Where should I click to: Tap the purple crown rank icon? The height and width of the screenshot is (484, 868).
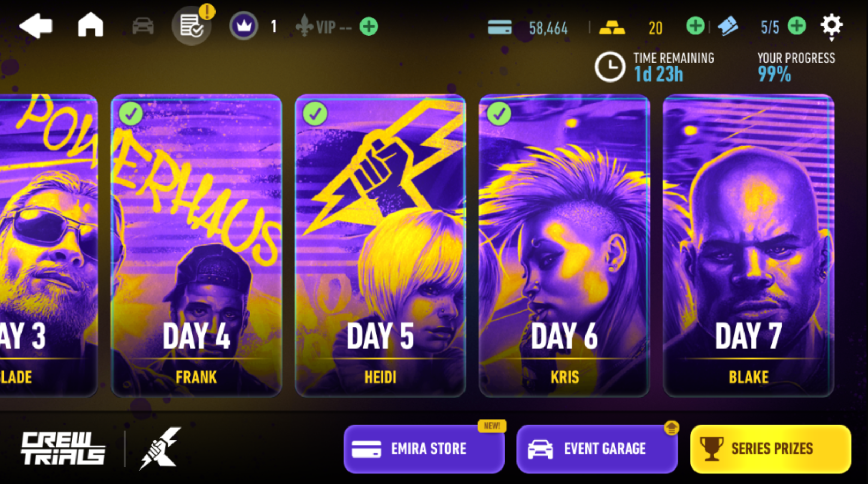point(243,26)
